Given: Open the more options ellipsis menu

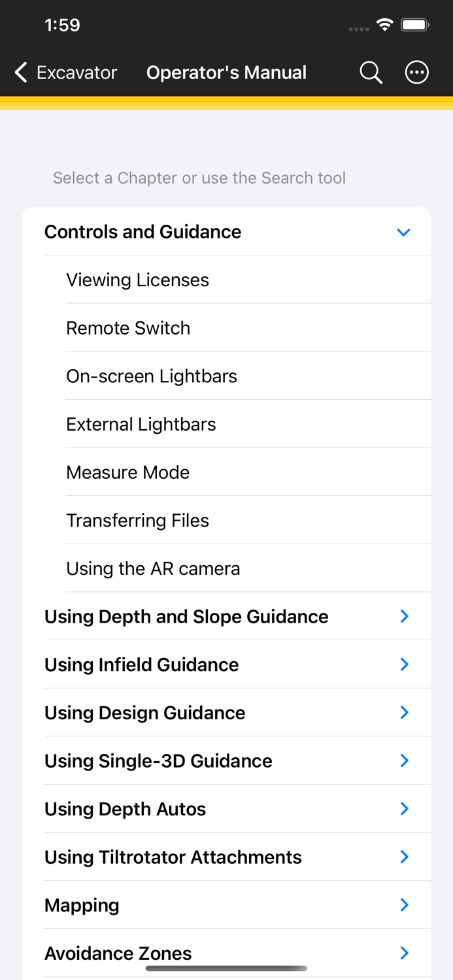Looking at the screenshot, I should [x=417, y=73].
